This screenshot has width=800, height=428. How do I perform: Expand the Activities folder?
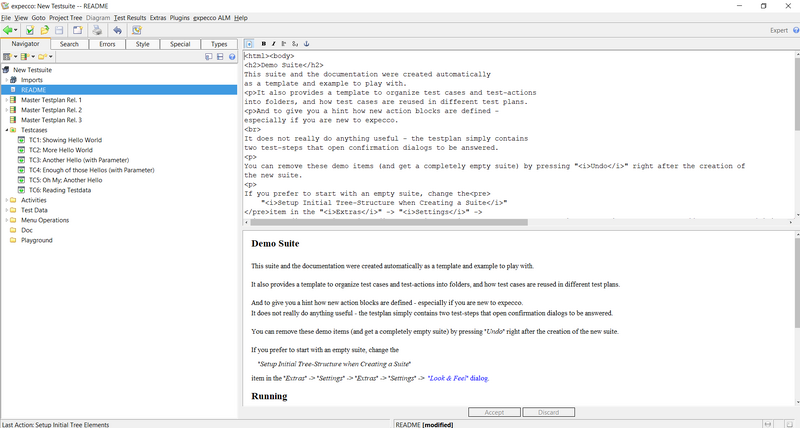pos(7,200)
